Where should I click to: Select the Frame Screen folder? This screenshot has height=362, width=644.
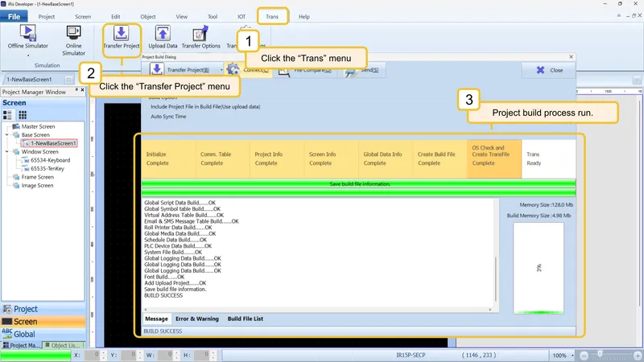pyautogui.click(x=37, y=177)
